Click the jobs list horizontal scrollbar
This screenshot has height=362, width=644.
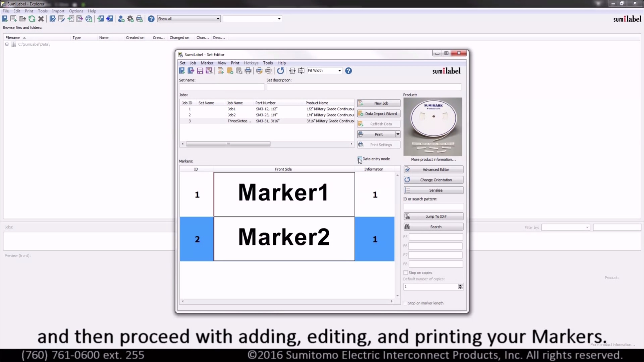pos(228,144)
